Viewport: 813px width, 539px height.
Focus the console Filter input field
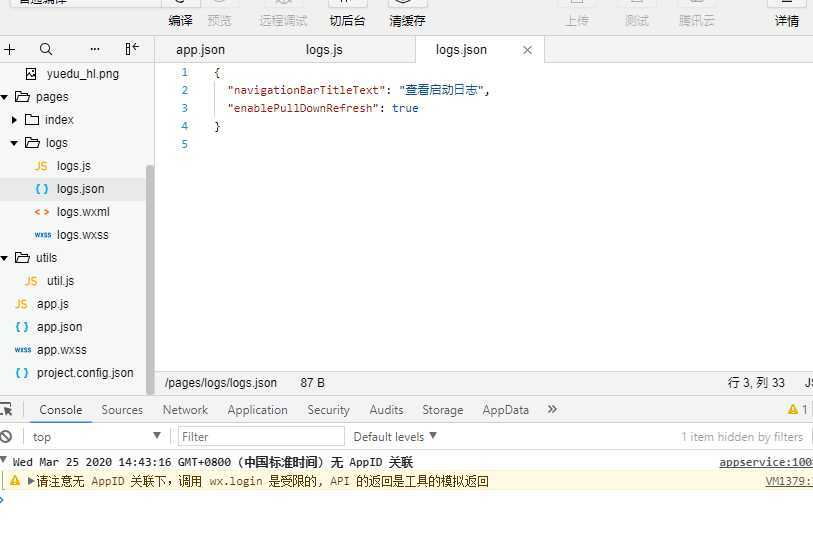click(x=261, y=436)
